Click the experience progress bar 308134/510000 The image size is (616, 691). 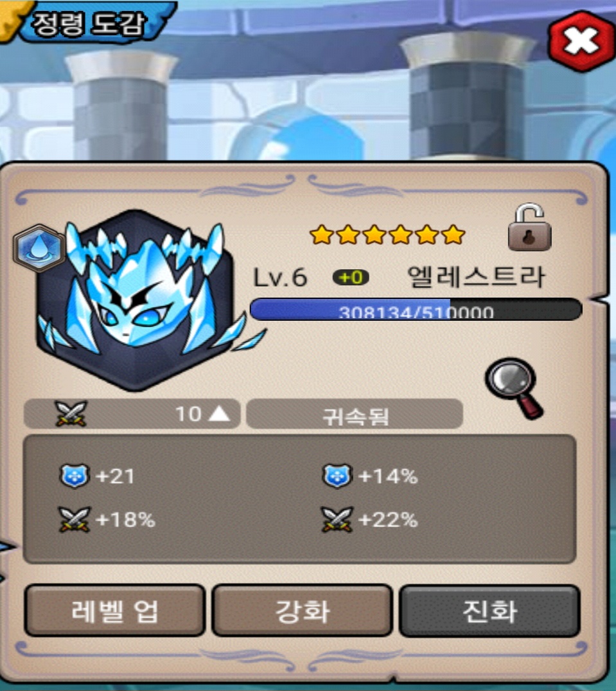pyautogui.click(x=416, y=309)
